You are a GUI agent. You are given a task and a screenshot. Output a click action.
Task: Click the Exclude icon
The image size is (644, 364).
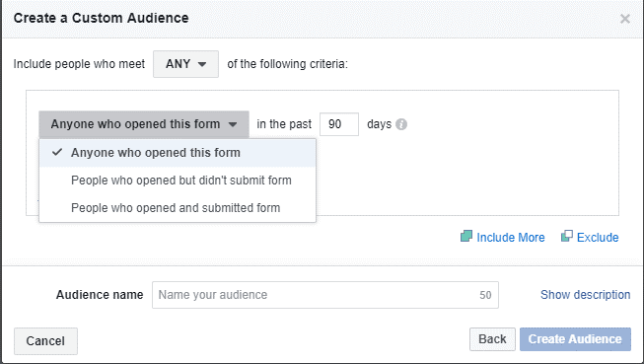click(x=567, y=236)
